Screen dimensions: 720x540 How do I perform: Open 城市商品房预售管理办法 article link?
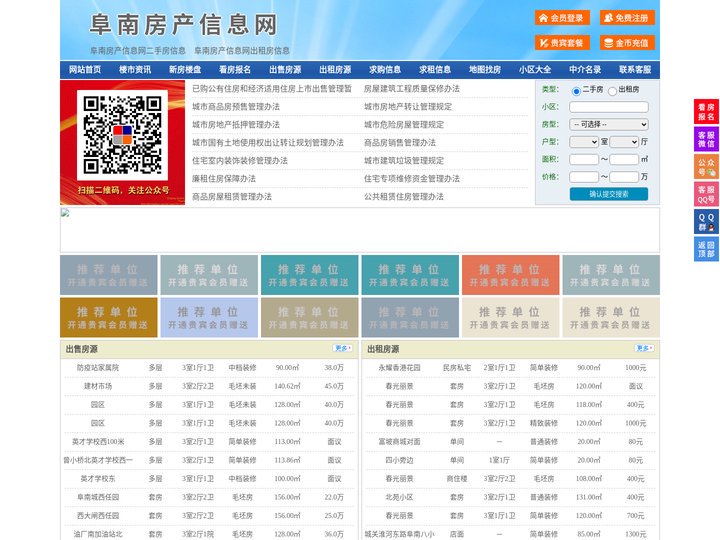click(236, 107)
